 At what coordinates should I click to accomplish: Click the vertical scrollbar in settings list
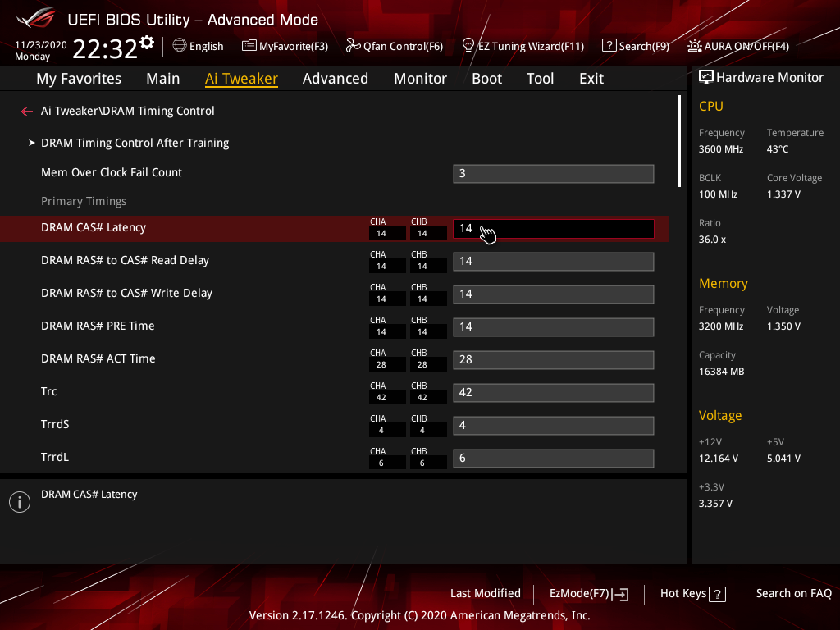(x=679, y=141)
